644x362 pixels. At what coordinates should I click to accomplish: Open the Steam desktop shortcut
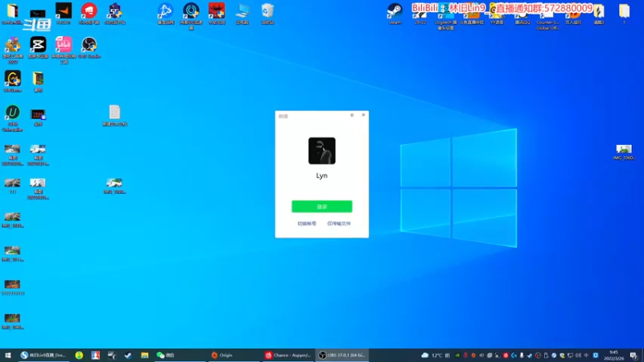394,14
